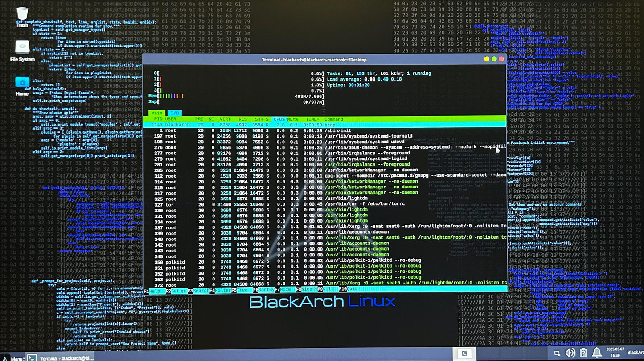644x361 pixels.
Task: Sort by the CPU% column header
Action: [x=279, y=119]
